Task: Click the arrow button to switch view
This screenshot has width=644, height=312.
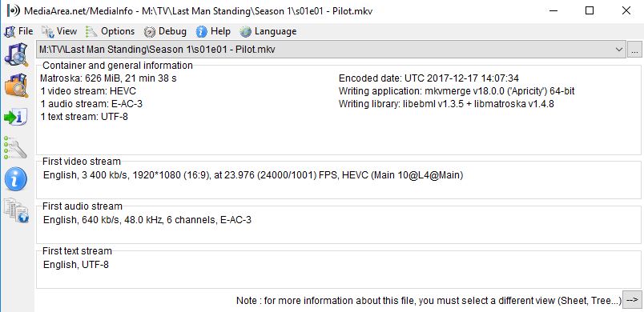Action: tap(632, 300)
